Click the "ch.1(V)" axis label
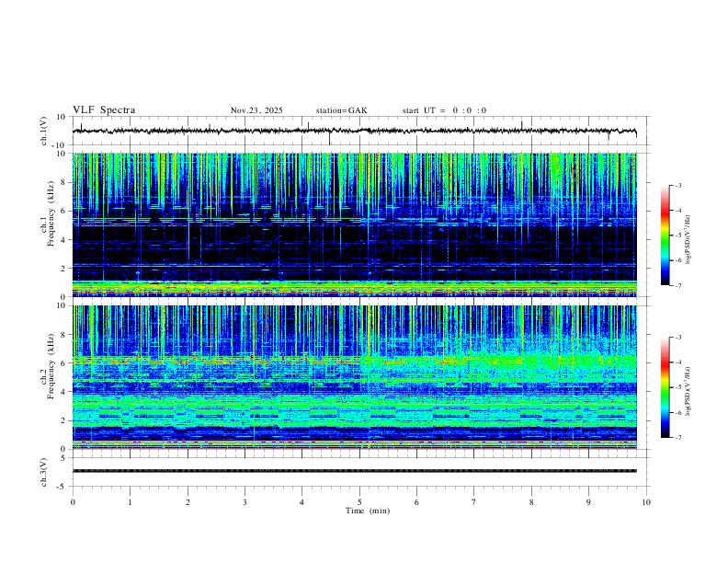 click(x=44, y=131)
